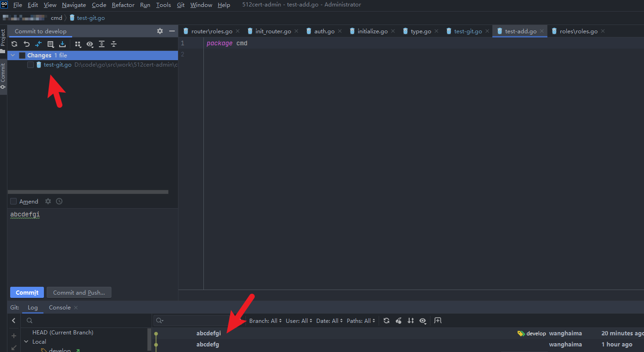Open the Branch: All filter
Viewport: 644px width, 352px height.
pos(265,321)
